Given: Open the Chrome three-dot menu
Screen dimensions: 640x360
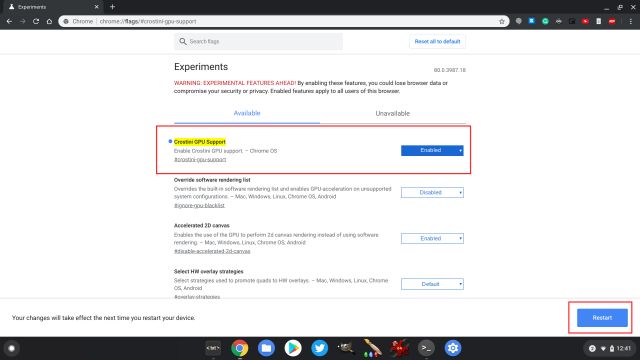Looking at the screenshot, I should click(x=631, y=21).
